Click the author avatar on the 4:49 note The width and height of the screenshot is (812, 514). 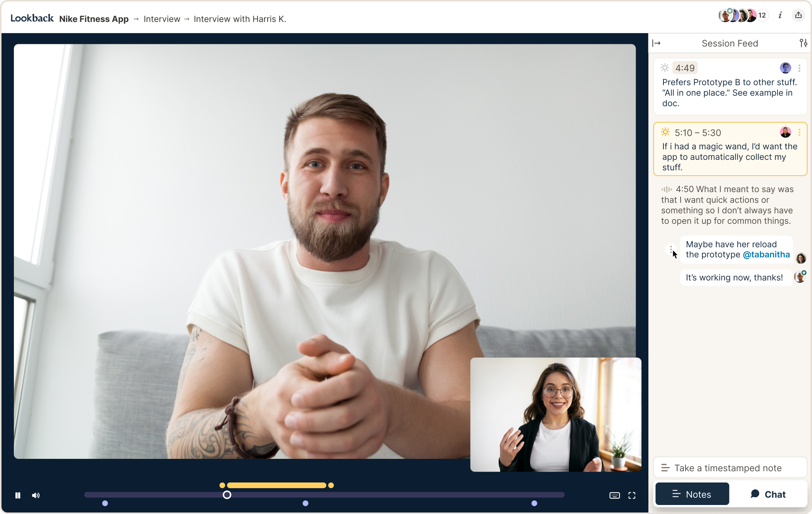(x=785, y=68)
